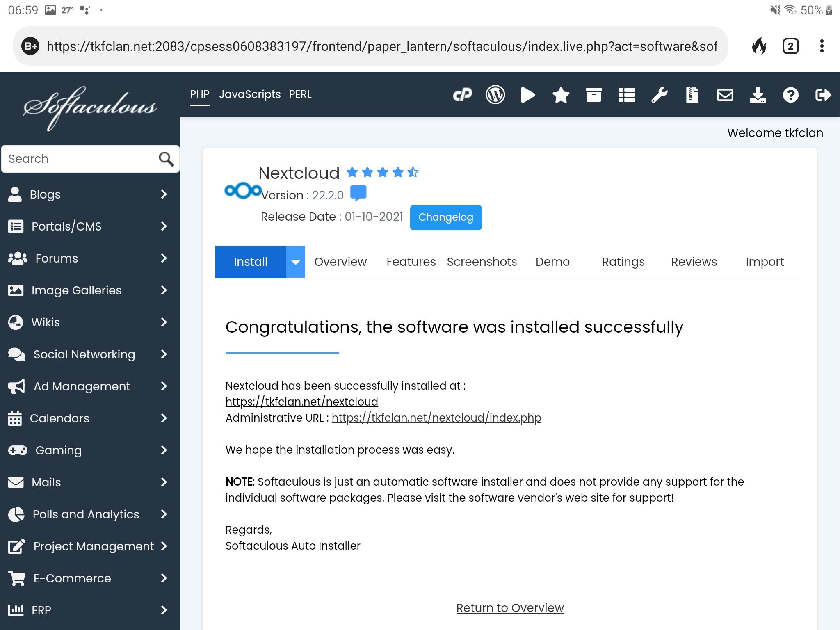Viewport: 840px width, 630px height.
Task: Click the Changelog button
Action: 445,217
